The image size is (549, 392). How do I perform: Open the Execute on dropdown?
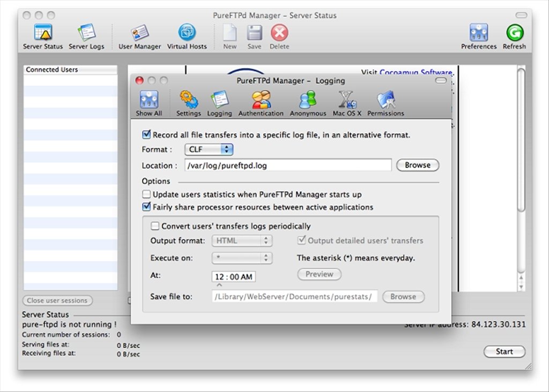click(x=242, y=258)
